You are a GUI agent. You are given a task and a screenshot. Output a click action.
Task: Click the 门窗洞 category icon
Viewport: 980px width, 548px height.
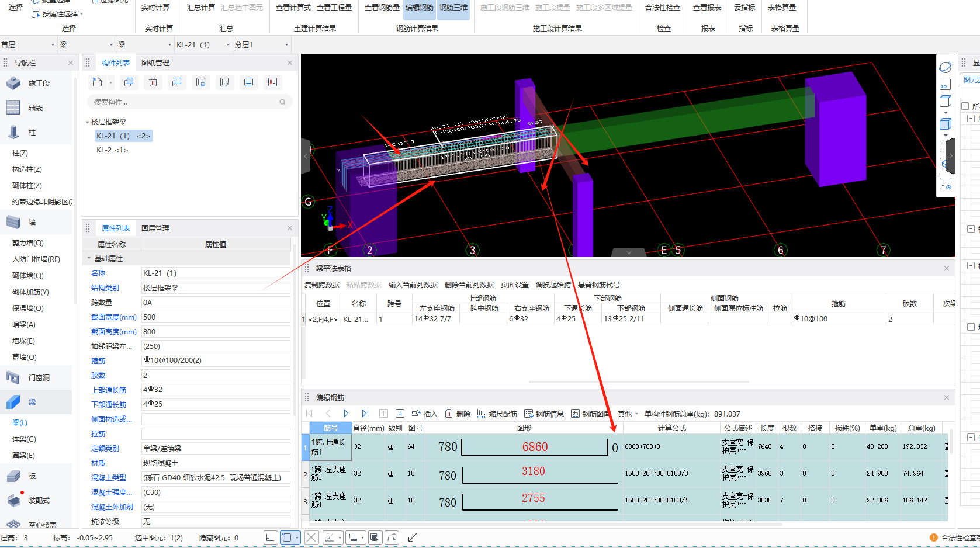(x=13, y=377)
